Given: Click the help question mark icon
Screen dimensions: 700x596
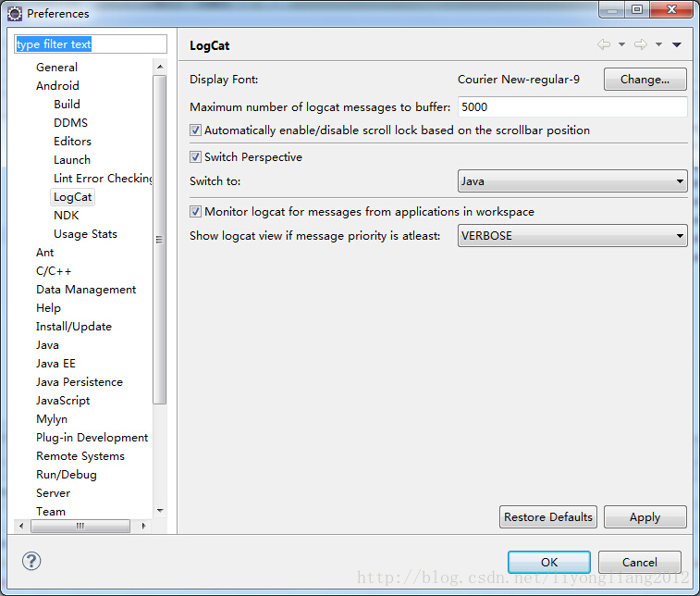Looking at the screenshot, I should pyautogui.click(x=31, y=561).
